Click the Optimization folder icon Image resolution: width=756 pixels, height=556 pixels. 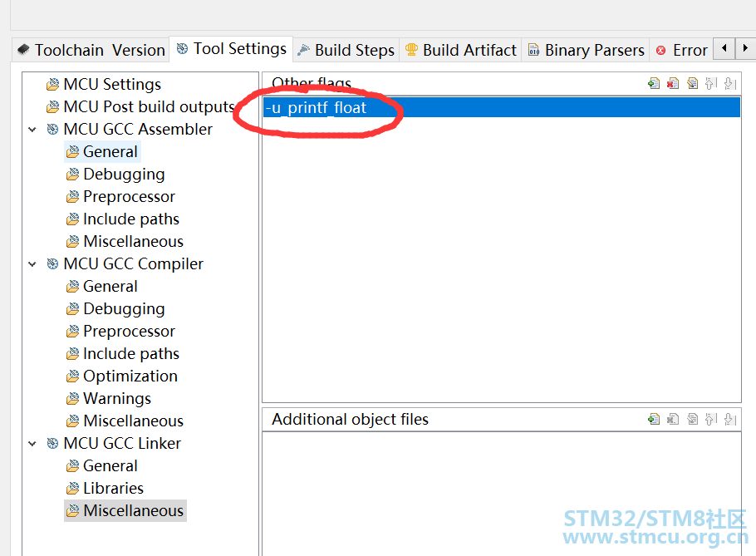pyautogui.click(x=72, y=376)
